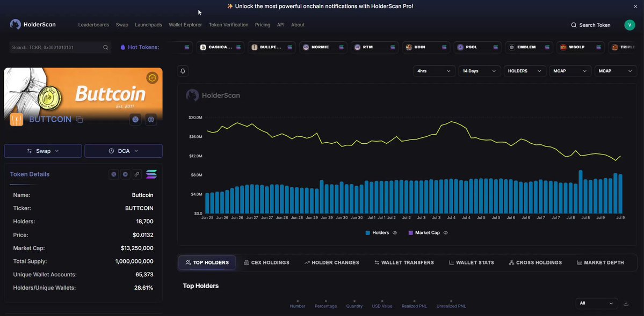Open the Pricing page link
Screen dimensions: 644x316
pos(263,25)
